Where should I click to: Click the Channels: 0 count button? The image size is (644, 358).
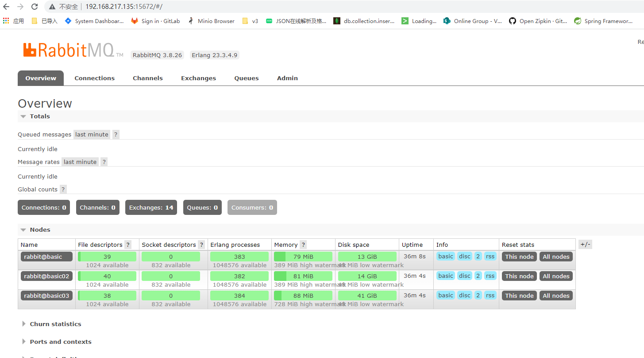(98, 207)
